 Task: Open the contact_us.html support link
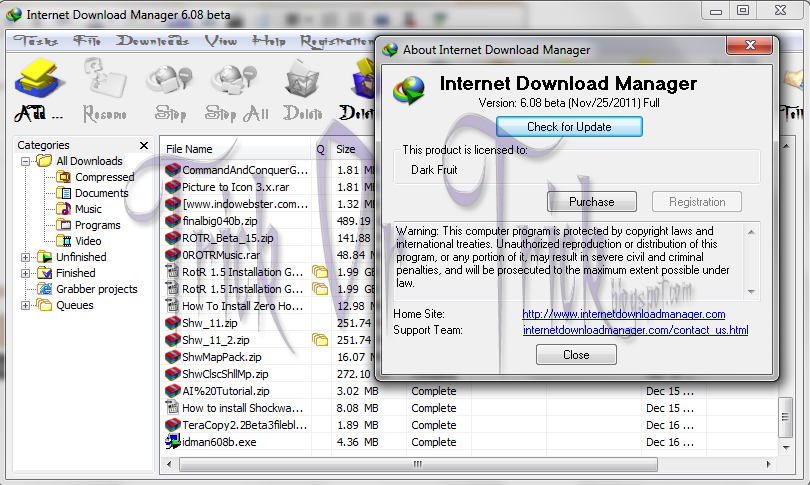[635, 330]
